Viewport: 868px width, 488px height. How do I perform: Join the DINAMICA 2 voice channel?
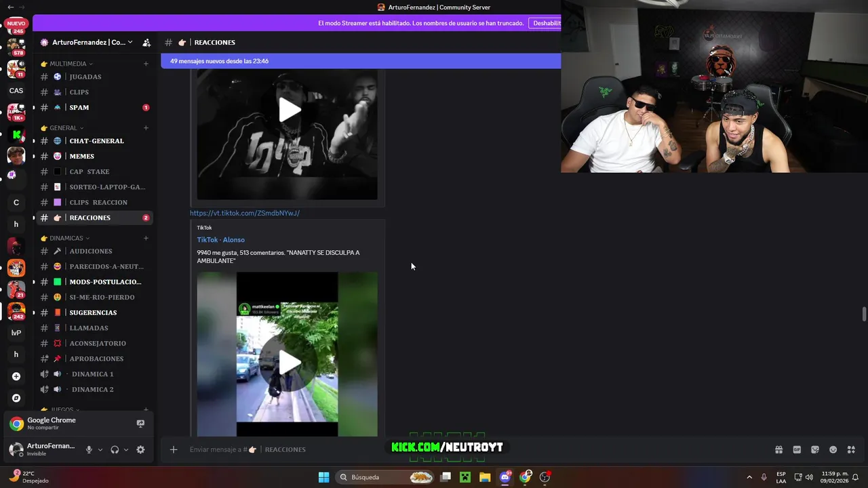click(94, 389)
